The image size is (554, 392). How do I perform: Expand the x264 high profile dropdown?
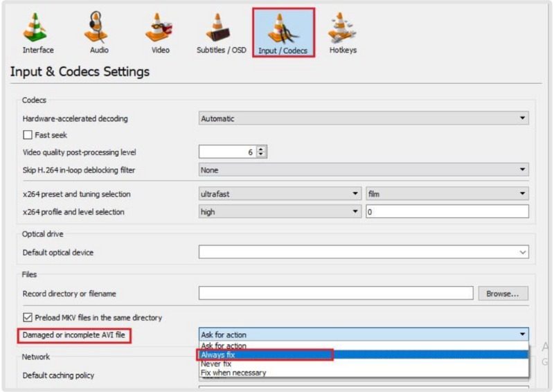(280, 212)
